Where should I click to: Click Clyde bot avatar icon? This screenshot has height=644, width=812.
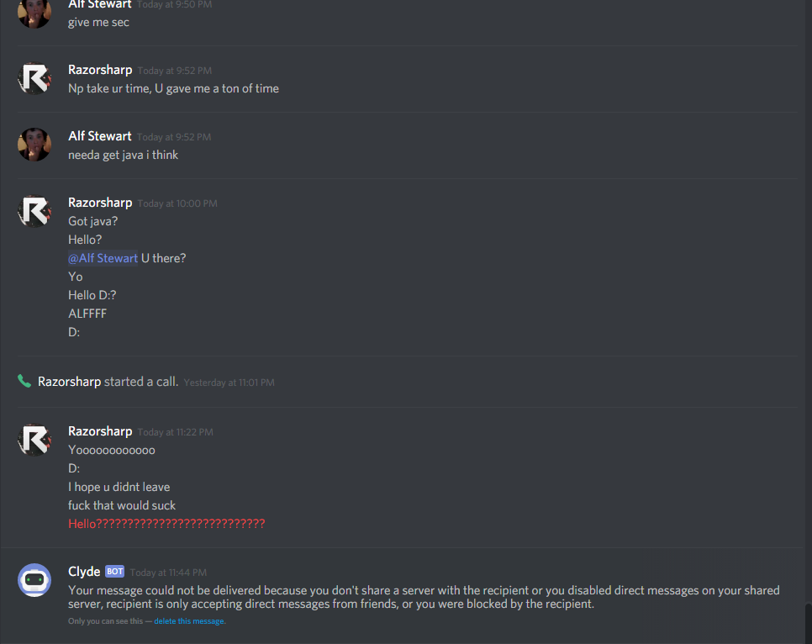34,580
